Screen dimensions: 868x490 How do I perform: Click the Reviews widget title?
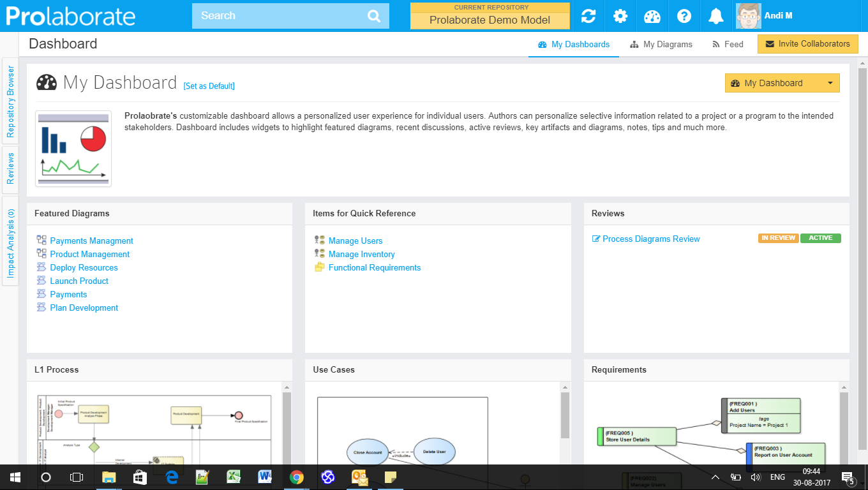[x=608, y=214]
